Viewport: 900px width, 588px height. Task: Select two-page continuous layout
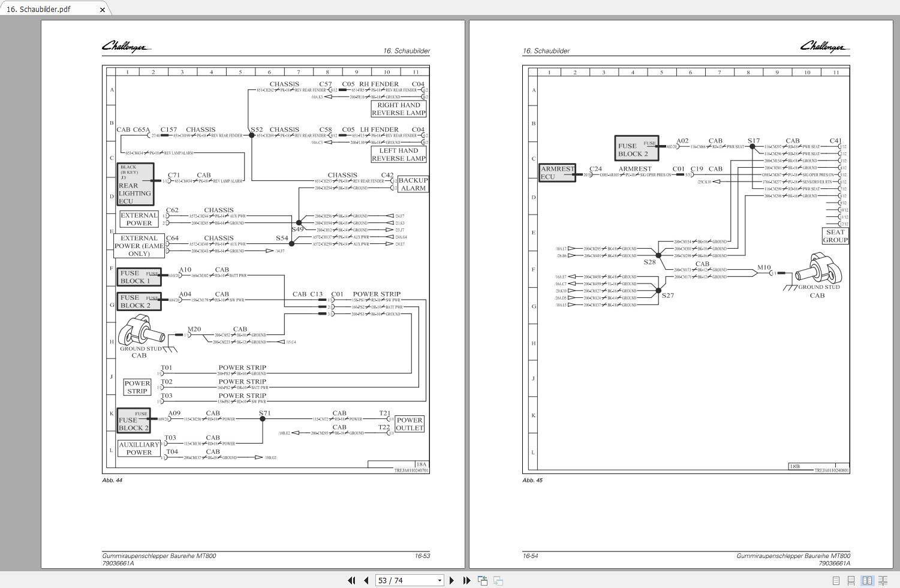click(883, 580)
